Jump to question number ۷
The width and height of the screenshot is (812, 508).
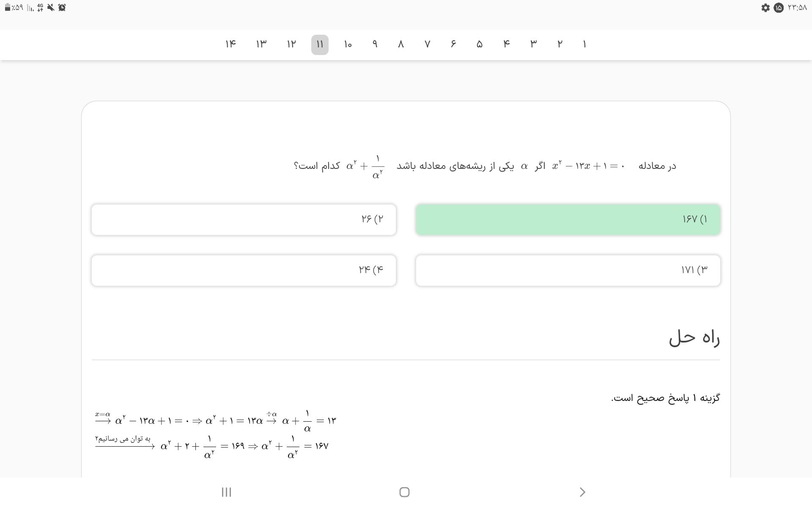pos(427,44)
